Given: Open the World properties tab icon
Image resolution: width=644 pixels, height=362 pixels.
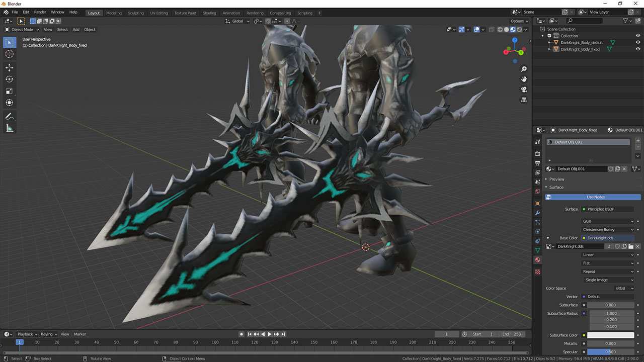Looking at the screenshot, I should (x=537, y=192).
